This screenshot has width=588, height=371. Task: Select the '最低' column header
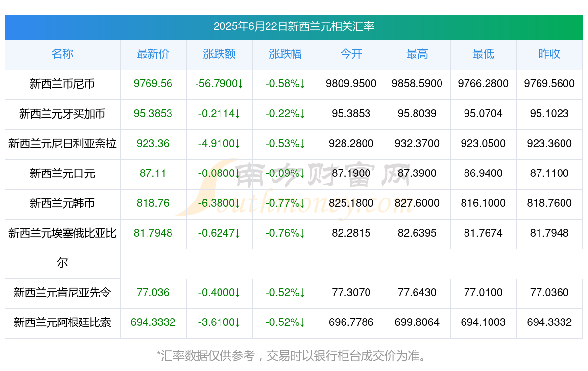pos(483,54)
